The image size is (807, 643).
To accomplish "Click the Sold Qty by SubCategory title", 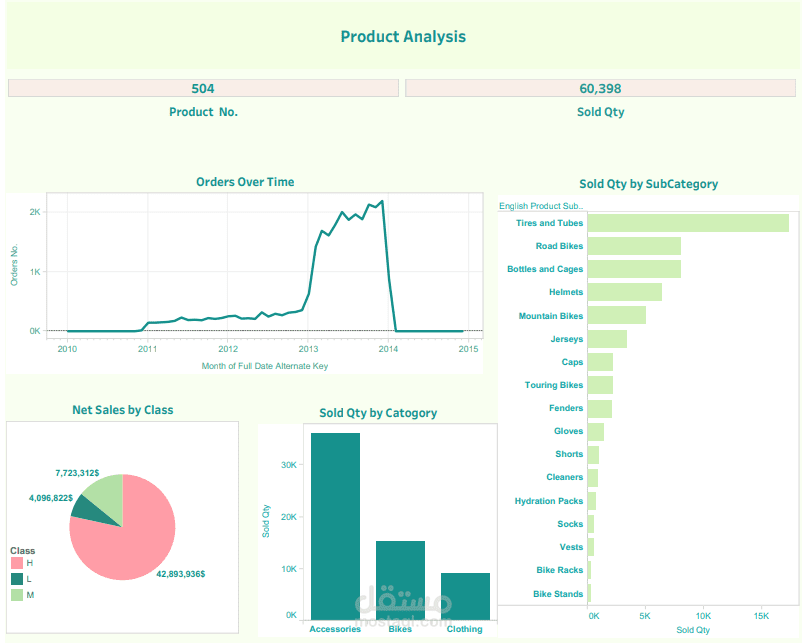I will pyautogui.click(x=648, y=184).
